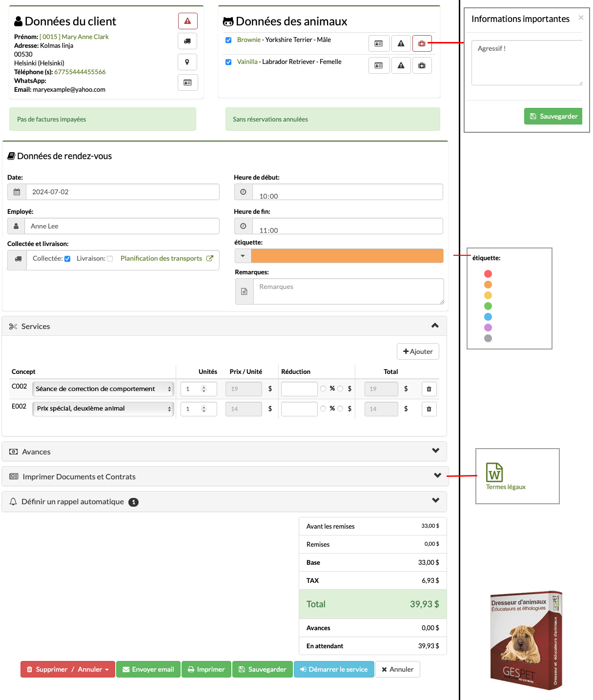Viewport: 593px width, 700px height.
Task: Open the étiquette color dropdown arrow
Action: tap(243, 256)
